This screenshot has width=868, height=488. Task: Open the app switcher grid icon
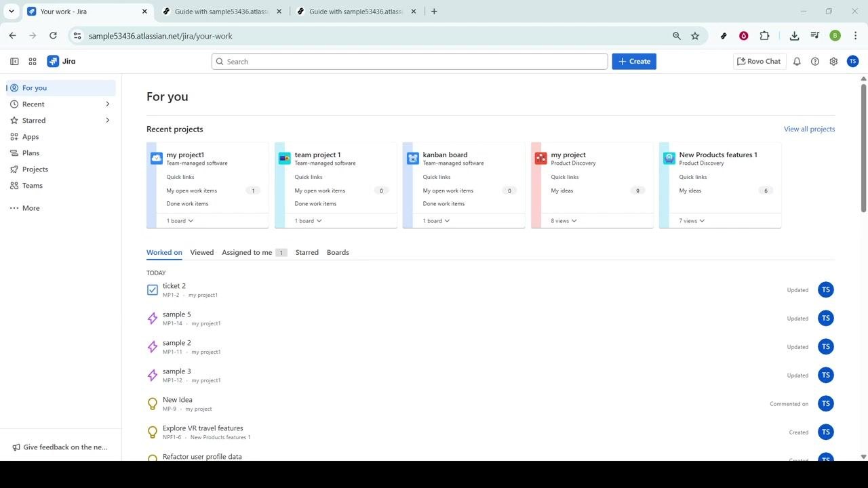point(33,61)
